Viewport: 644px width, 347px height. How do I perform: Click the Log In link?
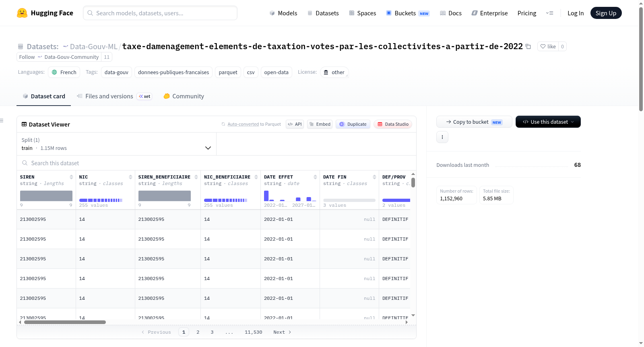tap(576, 13)
